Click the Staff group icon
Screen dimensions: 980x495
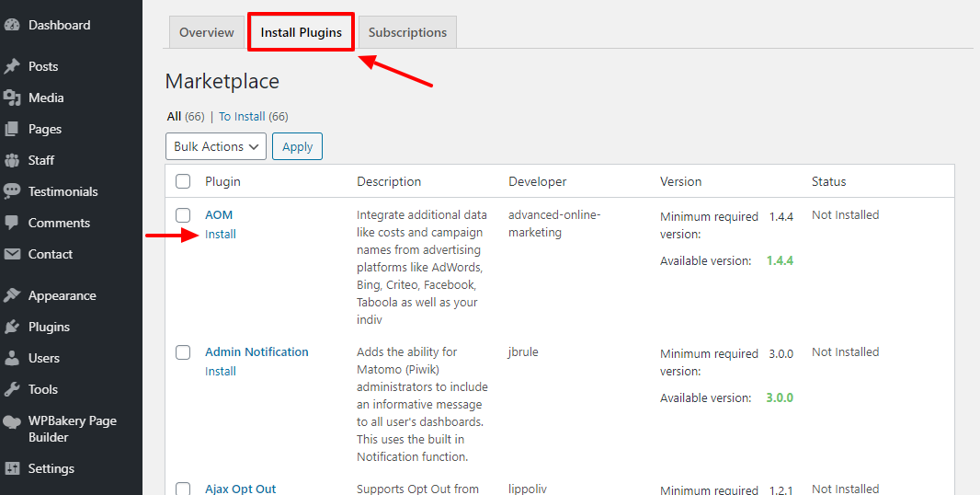pyautogui.click(x=12, y=160)
